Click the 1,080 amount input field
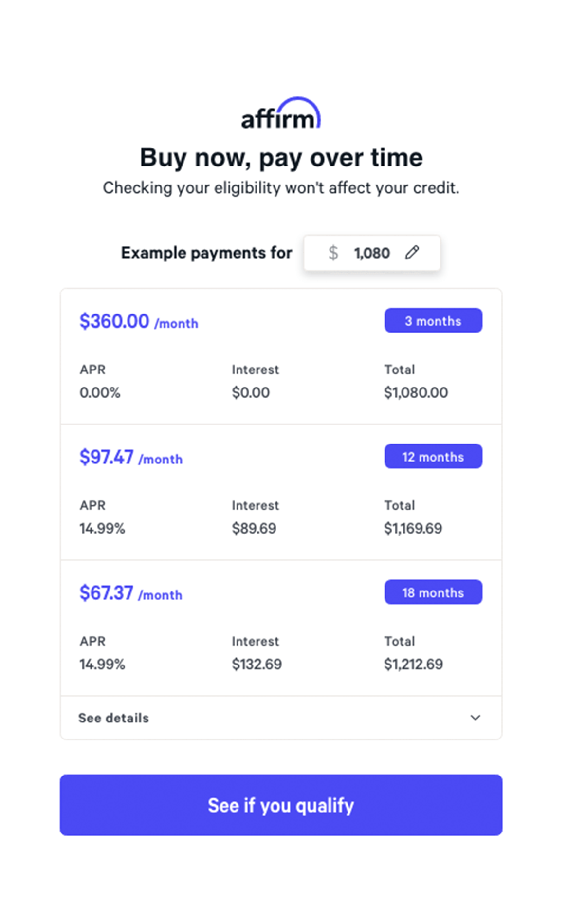Viewport: 568px width, 924px height. [x=372, y=253]
